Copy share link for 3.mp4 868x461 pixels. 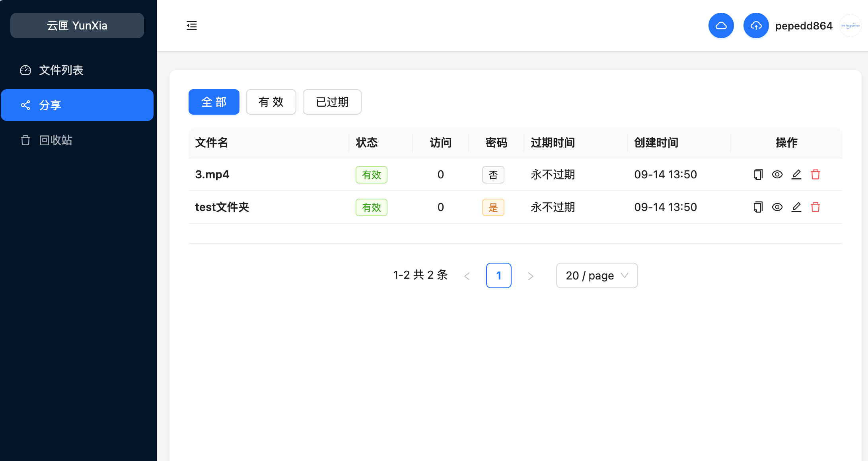pyautogui.click(x=758, y=174)
